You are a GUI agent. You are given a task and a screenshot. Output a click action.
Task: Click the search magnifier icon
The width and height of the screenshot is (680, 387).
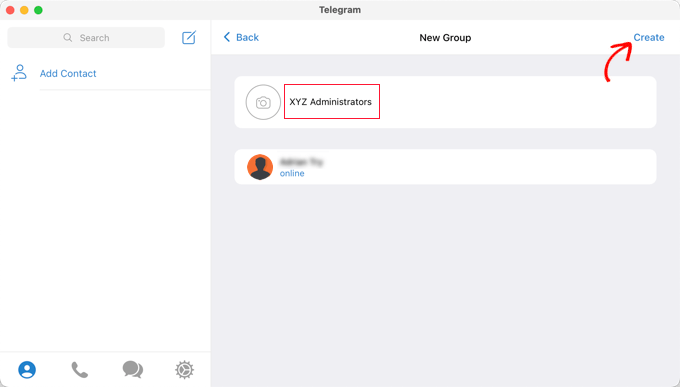(68, 38)
